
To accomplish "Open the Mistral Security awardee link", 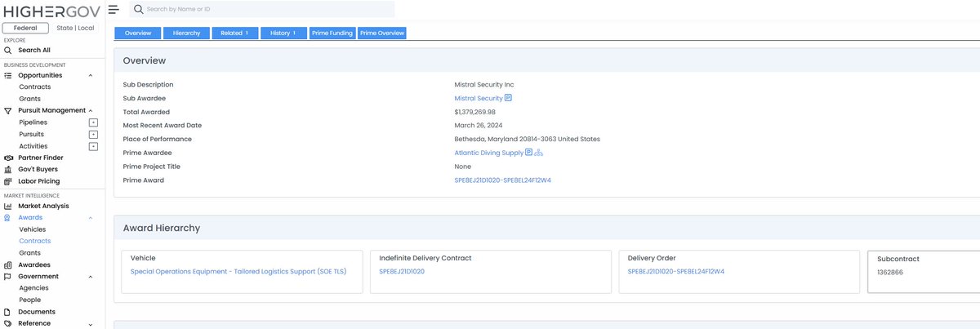I will pos(479,98).
